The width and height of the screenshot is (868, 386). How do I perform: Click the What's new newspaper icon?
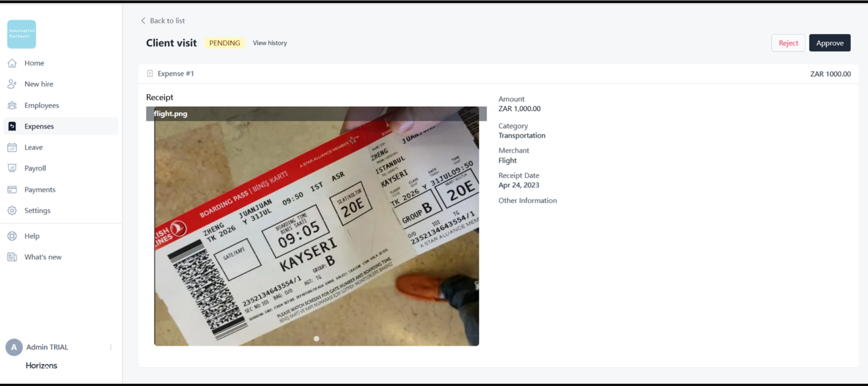(12, 257)
